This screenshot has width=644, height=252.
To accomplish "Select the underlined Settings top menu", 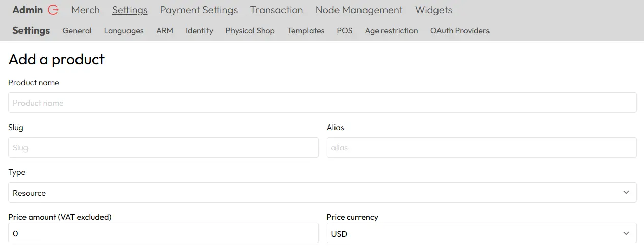I will pos(130,10).
